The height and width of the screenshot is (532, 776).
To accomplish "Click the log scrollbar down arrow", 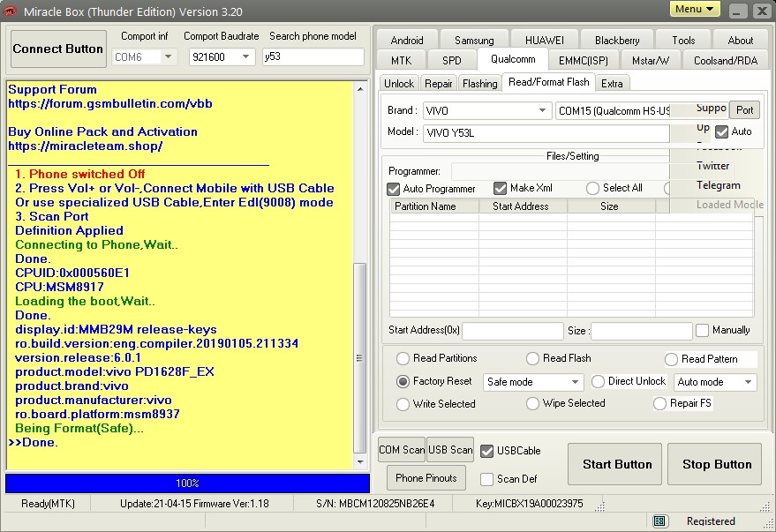I will pos(360,461).
